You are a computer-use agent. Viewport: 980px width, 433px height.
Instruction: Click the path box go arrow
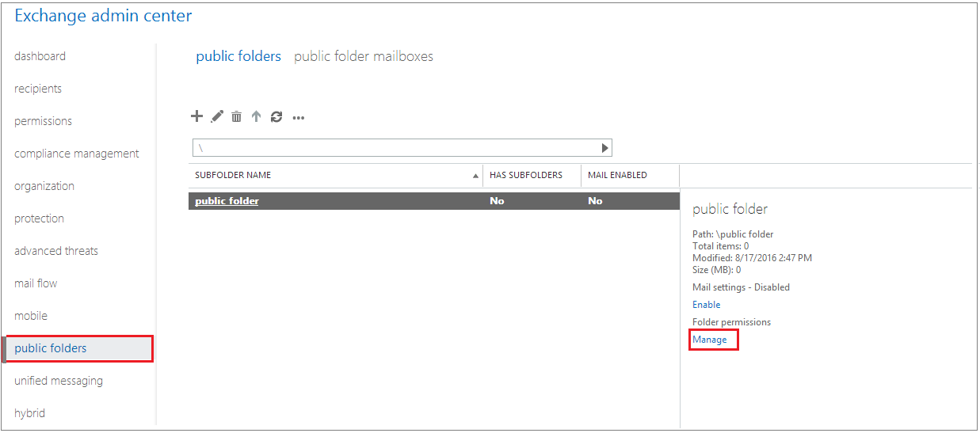coord(604,148)
